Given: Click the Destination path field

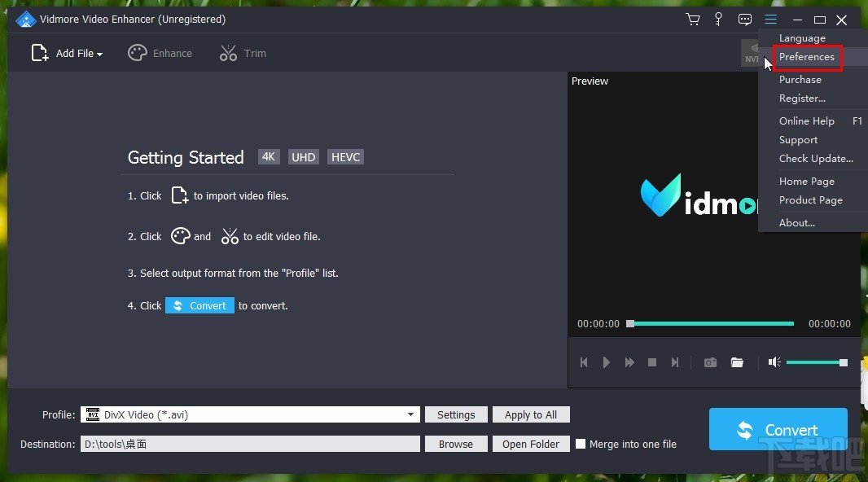Looking at the screenshot, I should click(250, 444).
